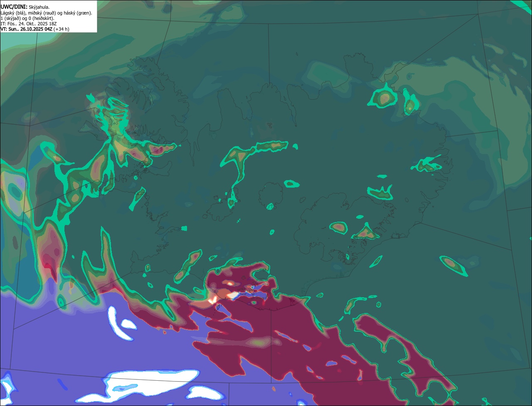
Task: Click the "Lágský (blá), miðský (rauð) og háský (græn)." line
Action: click(47, 13)
